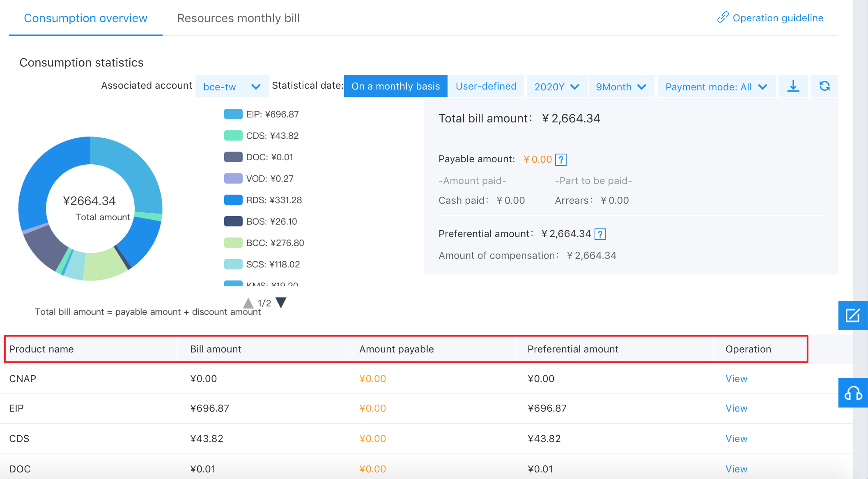The image size is (868, 479).
Task: Click the legend page indicator 1/2
Action: click(264, 303)
